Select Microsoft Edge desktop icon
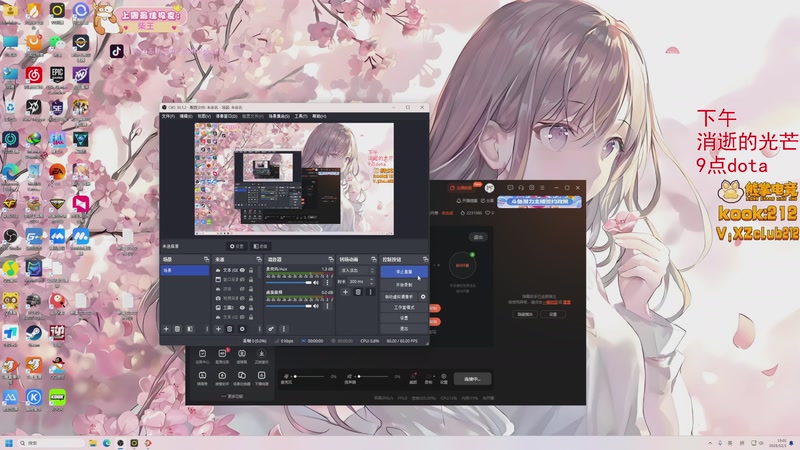800x450 pixels. click(x=10, y=173)
